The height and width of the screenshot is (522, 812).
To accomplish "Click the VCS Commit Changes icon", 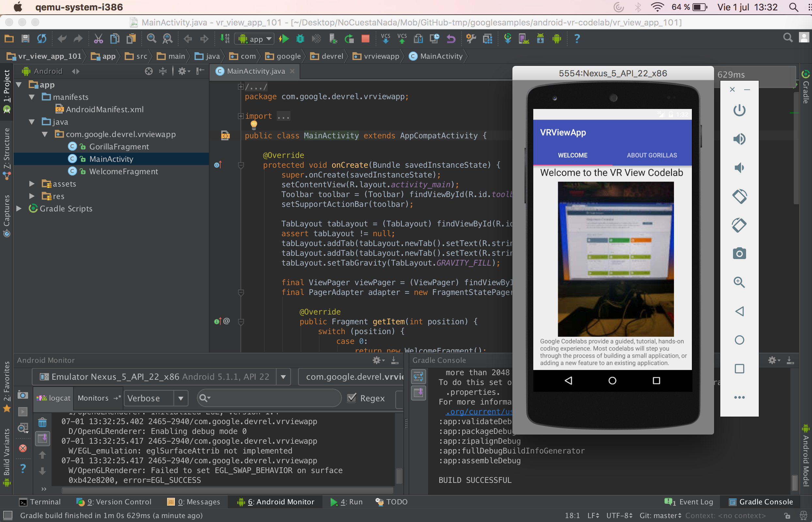I will click(402, 38).
